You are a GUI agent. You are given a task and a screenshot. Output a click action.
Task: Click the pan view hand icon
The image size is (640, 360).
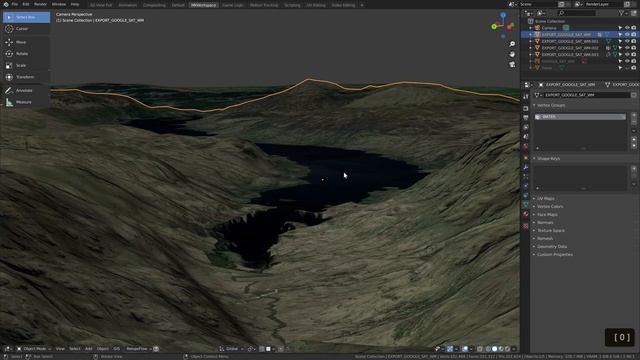pos(512,54)
